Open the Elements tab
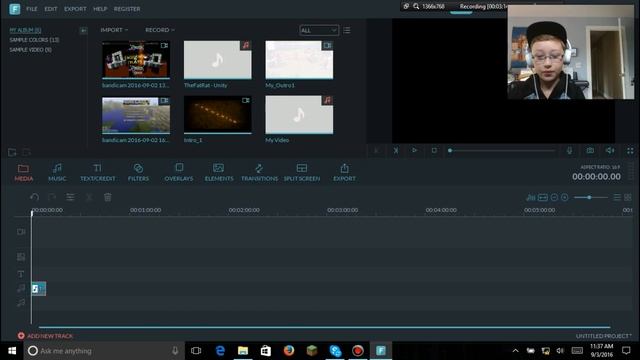The image size is (640, 360). click(x=219, y=173)
